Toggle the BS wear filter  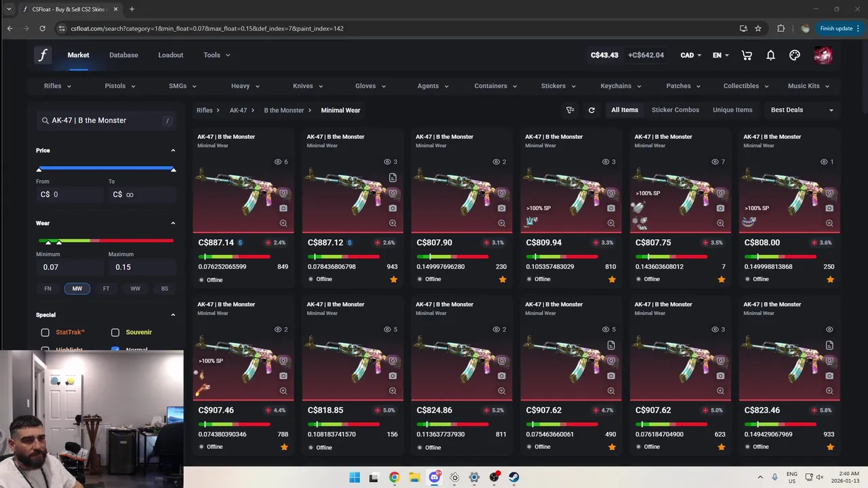165,289
